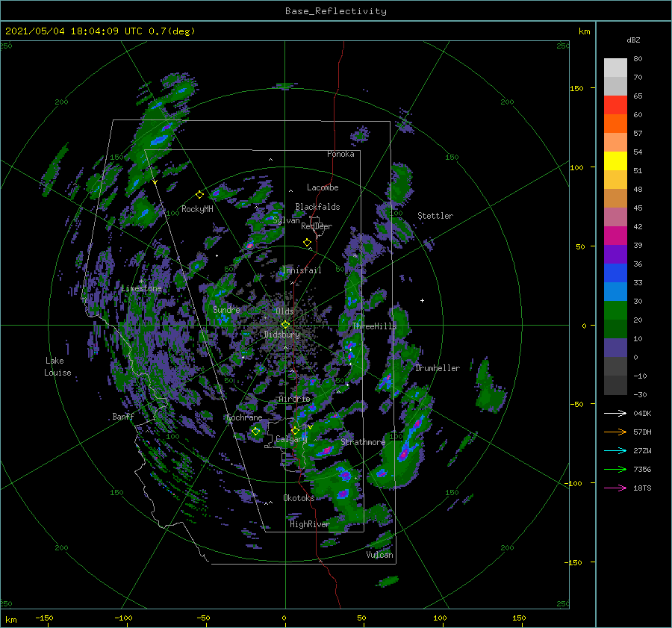Click the Airdrie city label

[294, 399]
